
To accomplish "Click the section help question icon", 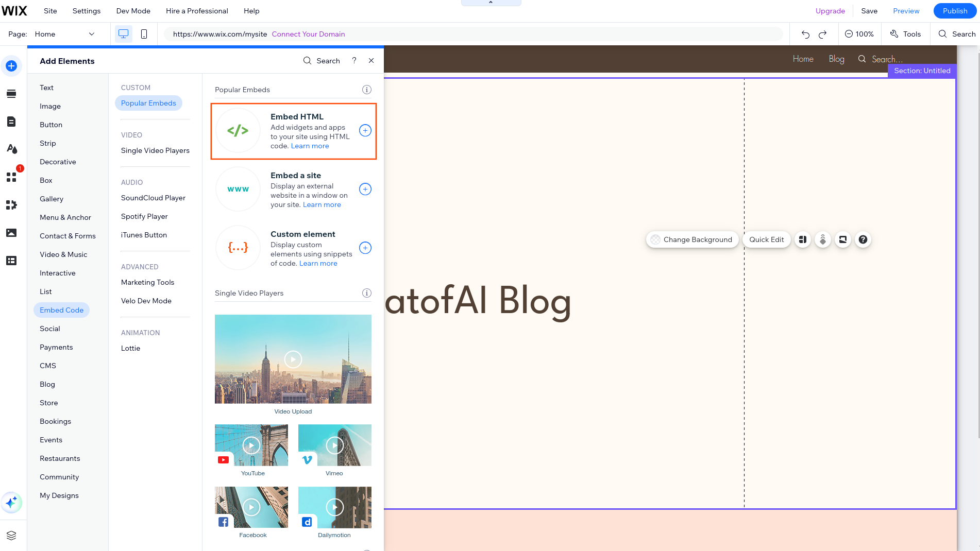I will 863,239.
